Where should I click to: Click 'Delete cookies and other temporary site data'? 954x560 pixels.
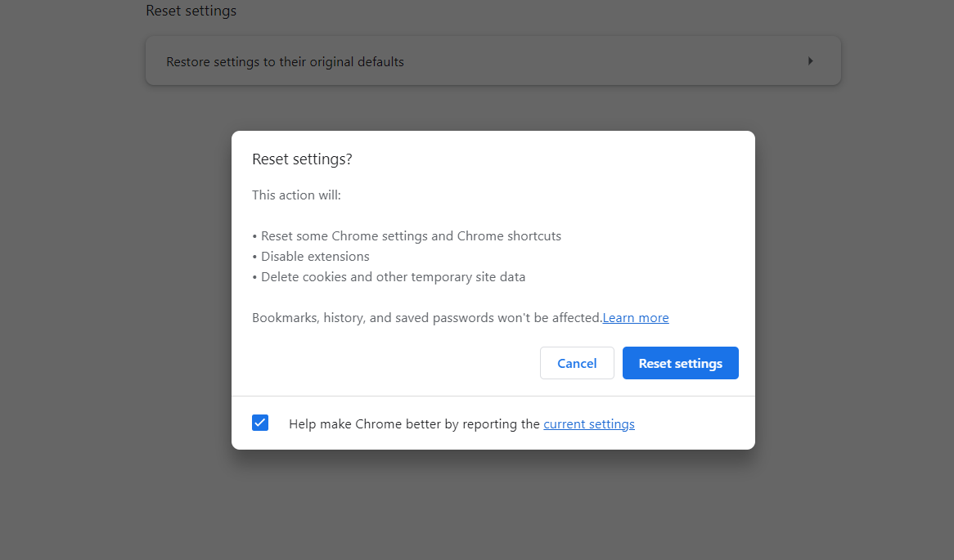coord(389,277)
